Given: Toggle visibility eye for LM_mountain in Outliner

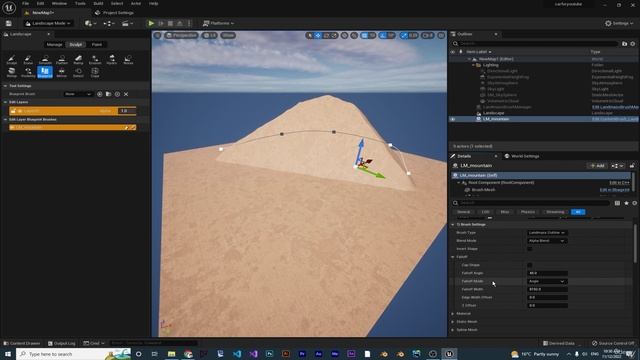Looking at the screenshot, I should [x=453, y=119].
